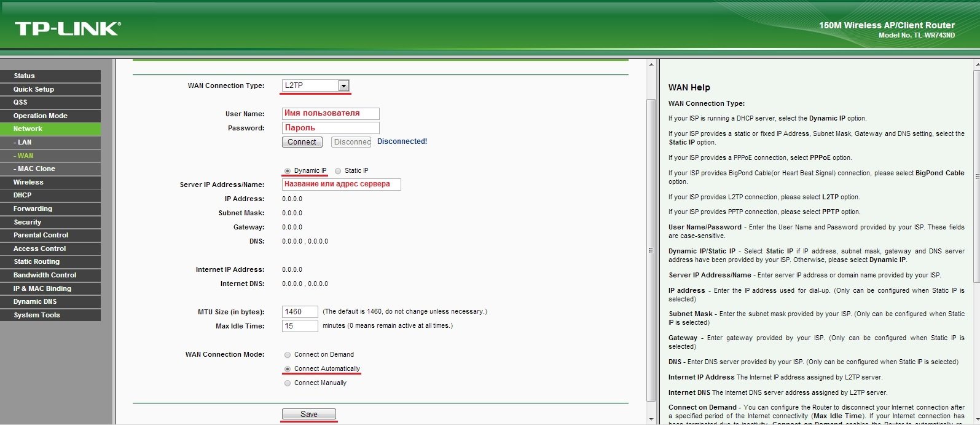The width and height of the screenshot is (980, 425).
Task: Choose Connect Manually mode
Action: 288,383
